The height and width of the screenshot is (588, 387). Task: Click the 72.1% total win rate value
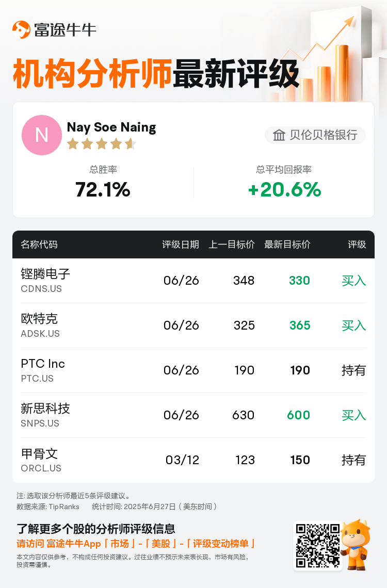point(103,189)
